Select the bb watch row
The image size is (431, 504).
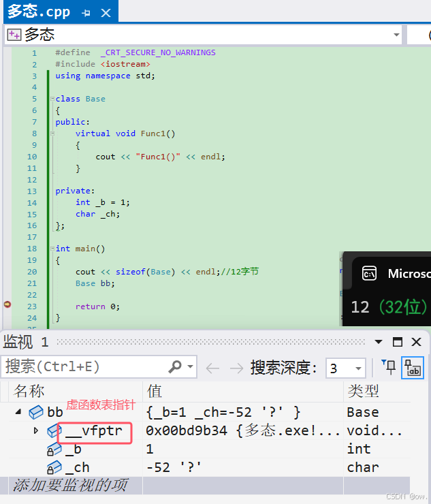coord(205,412)
